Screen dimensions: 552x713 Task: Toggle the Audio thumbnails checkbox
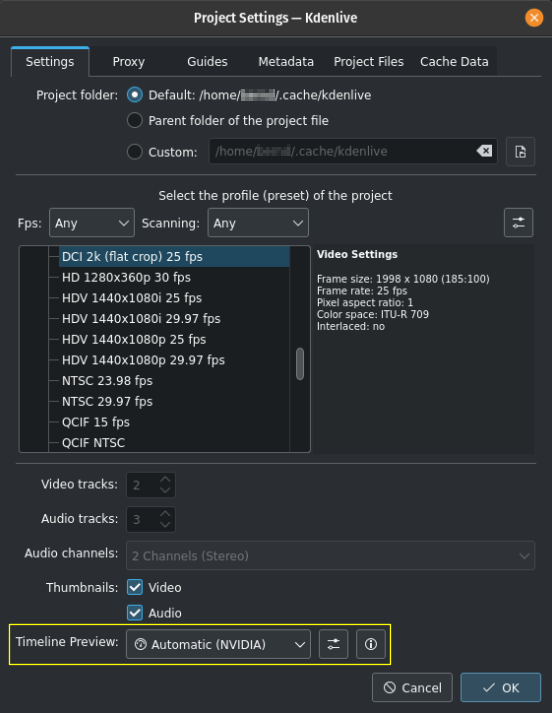coord(135,613)
